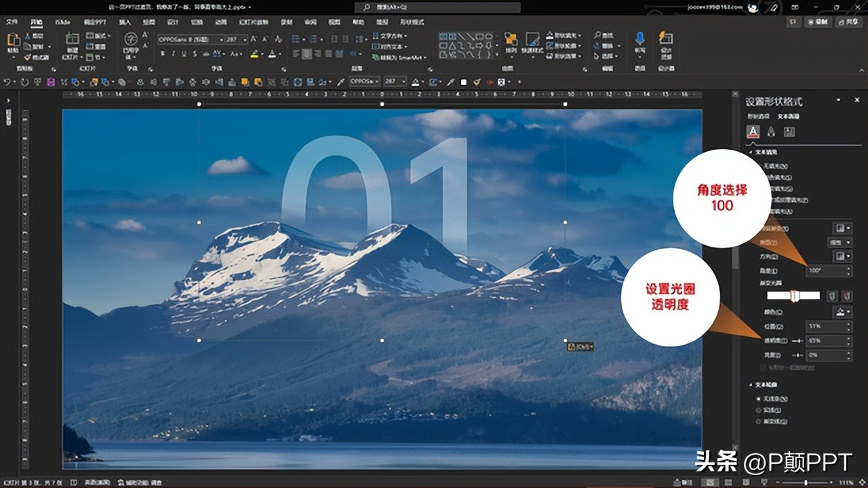
Task: Click the Share button at top right
Action: pos(848,22)
